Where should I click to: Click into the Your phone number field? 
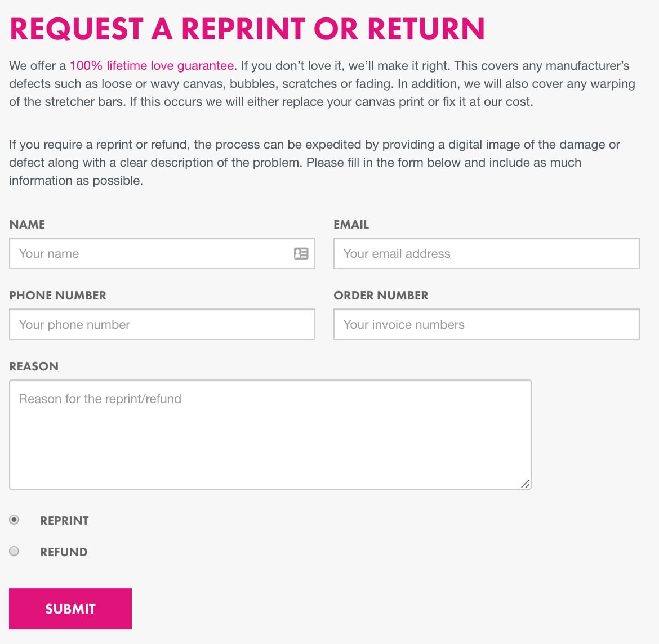tap(162, 324)
